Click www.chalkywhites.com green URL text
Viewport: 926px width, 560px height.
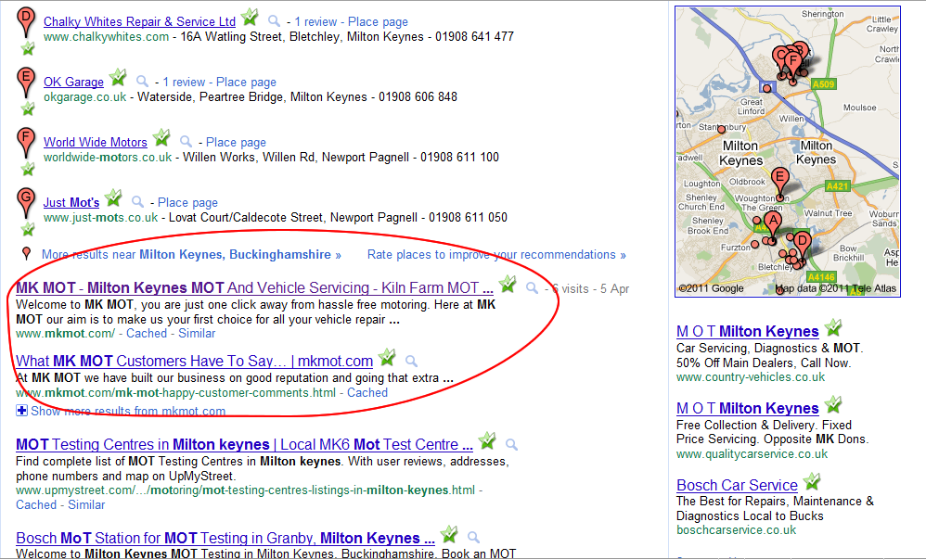point(107,36)
